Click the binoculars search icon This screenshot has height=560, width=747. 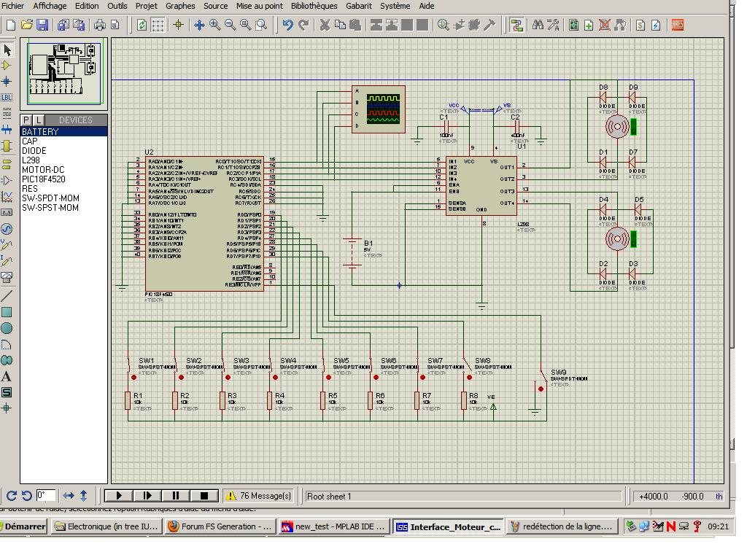(x=538, y=25)
